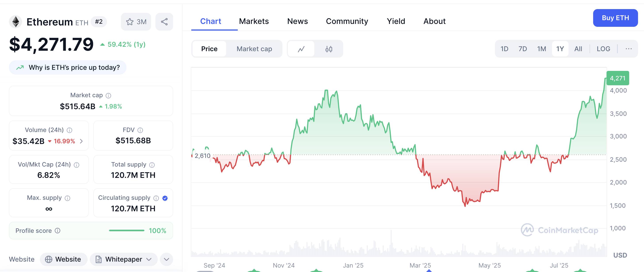Switch to candlestick chart icon
This screenshot has width=644, height=272.
[328, 49]
